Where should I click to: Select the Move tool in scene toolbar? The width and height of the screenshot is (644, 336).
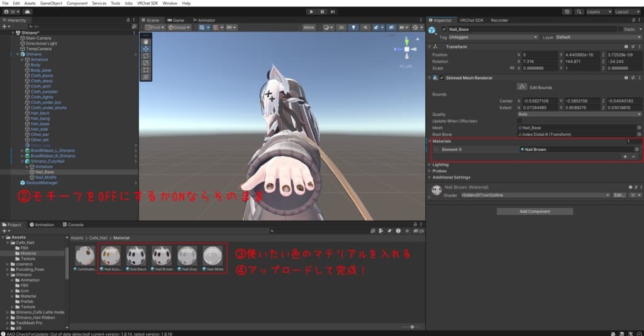(x=146, y=49)
